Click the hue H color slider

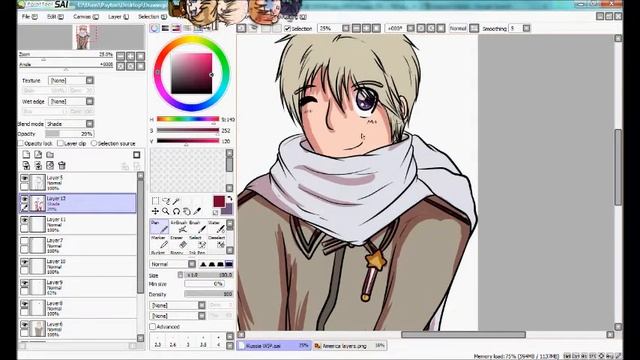tap(188, 119)
